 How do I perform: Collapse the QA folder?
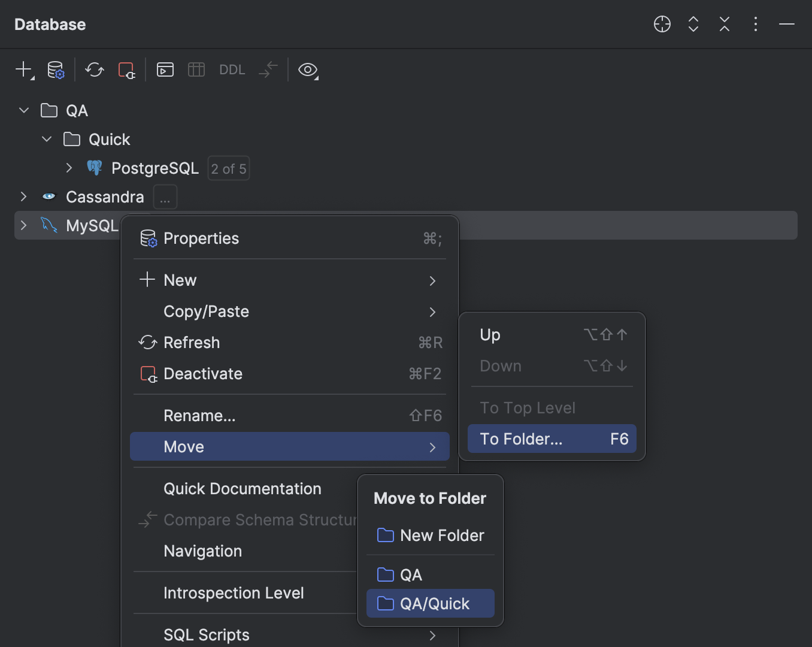coord(23,110)
